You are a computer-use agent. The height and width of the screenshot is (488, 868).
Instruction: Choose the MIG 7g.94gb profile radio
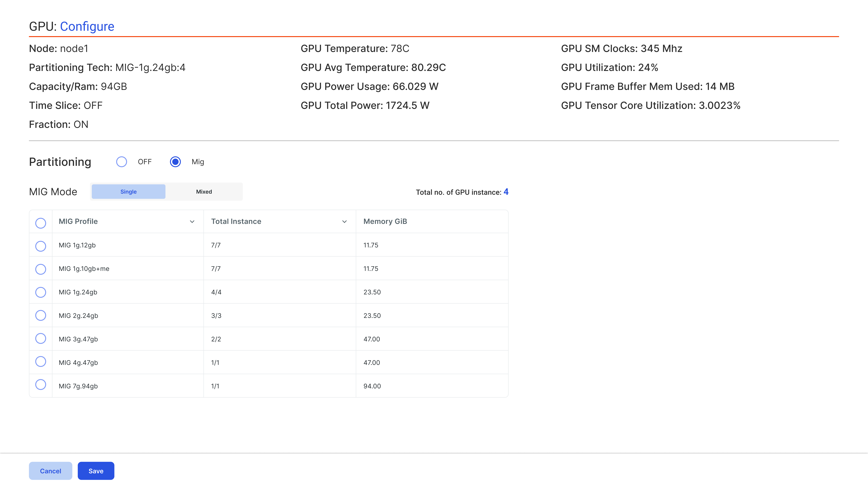point(41,385)
